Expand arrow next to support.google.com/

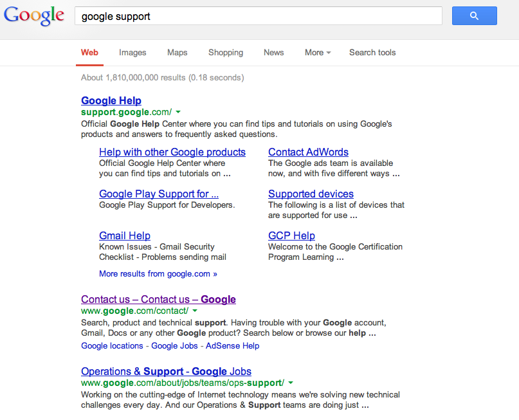178,112
